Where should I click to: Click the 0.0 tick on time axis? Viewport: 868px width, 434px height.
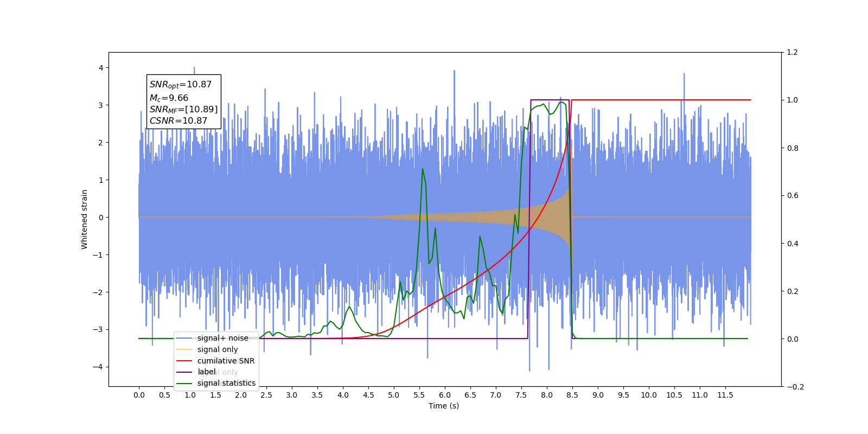[x=139, y=395]
